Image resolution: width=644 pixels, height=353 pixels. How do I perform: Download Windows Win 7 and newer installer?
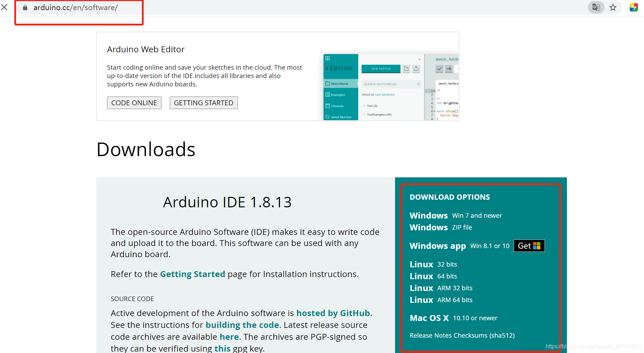coord(456,215)
